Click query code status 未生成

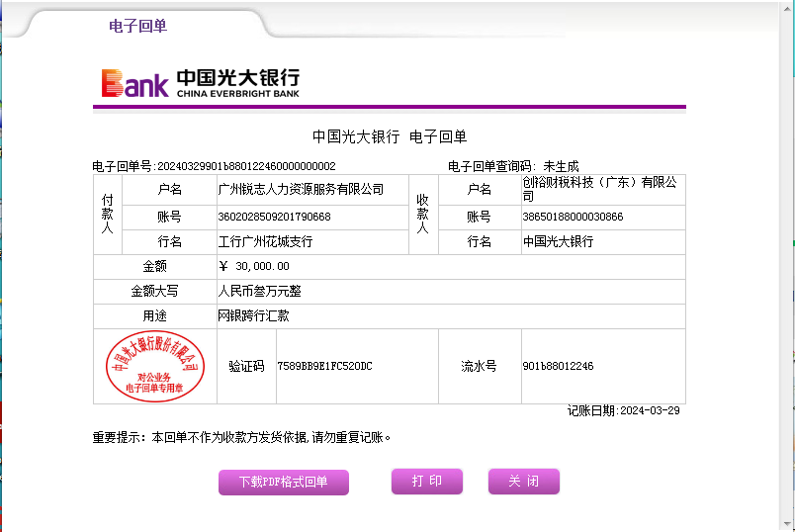(x=561, y=166)
